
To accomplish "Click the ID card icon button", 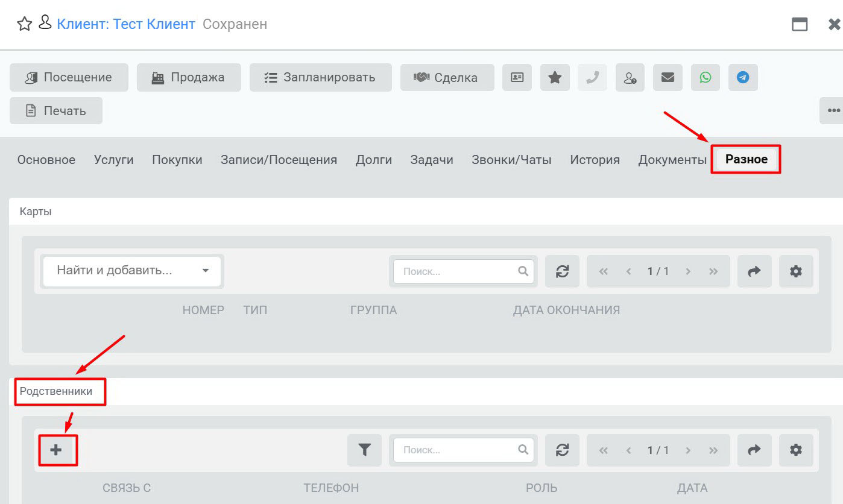I will [517, 77].
